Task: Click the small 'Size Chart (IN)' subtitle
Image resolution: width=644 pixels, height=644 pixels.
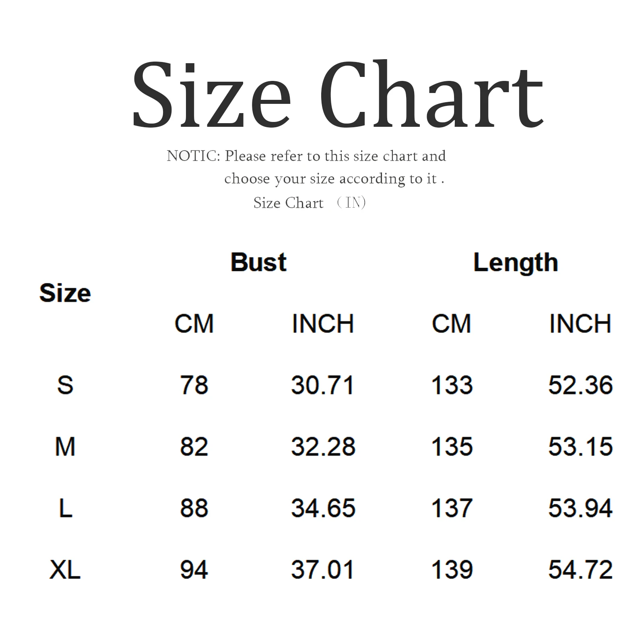Action: pos(309,203)
